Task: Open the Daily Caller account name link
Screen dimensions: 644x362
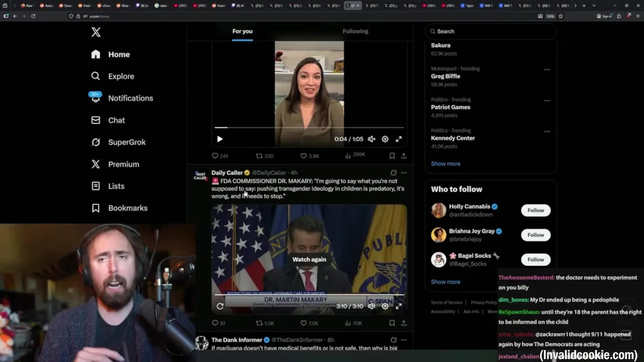Action: coord(227,172)
